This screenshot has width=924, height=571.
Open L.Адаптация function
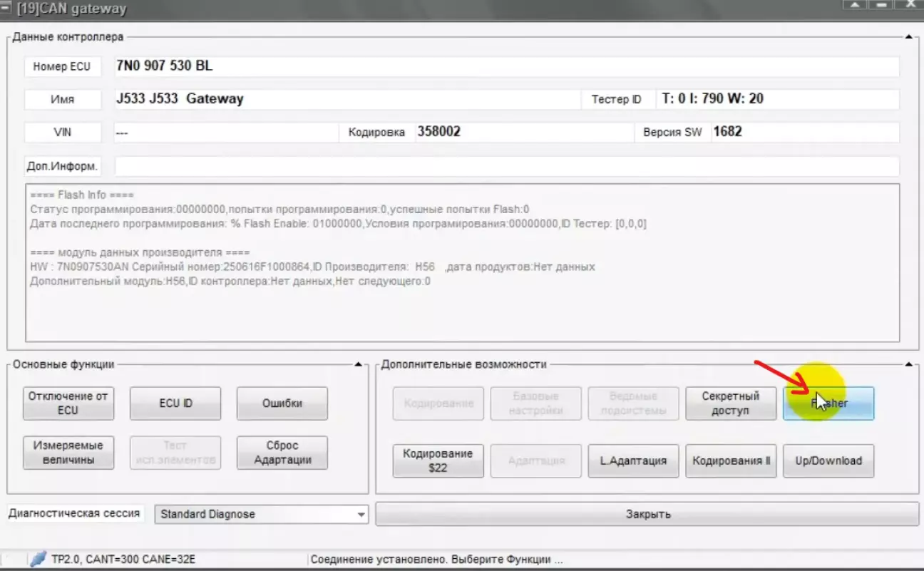pyautogui.click(x=632, y=461)
